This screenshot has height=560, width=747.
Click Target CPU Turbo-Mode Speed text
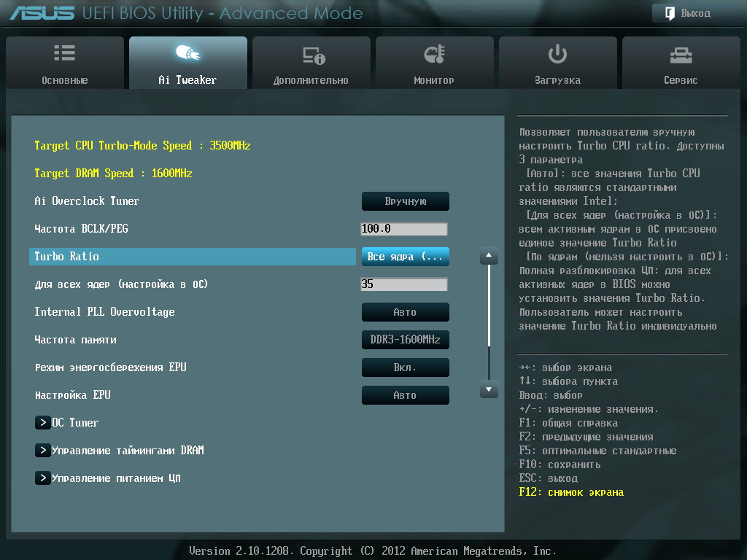[142, 145]
